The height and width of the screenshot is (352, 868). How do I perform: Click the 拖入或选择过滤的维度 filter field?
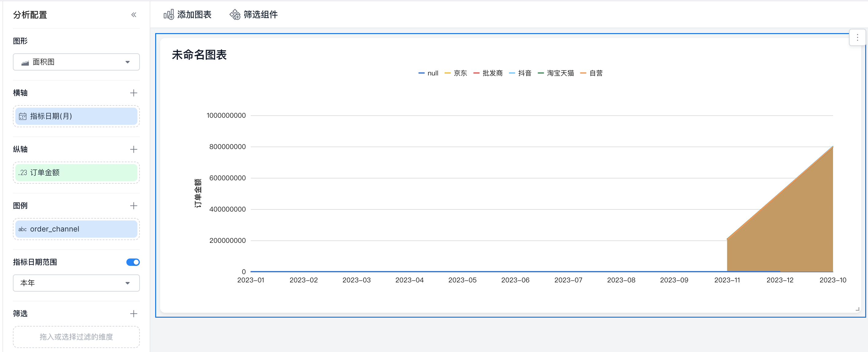pyautogui.click(x=76, y=337)
